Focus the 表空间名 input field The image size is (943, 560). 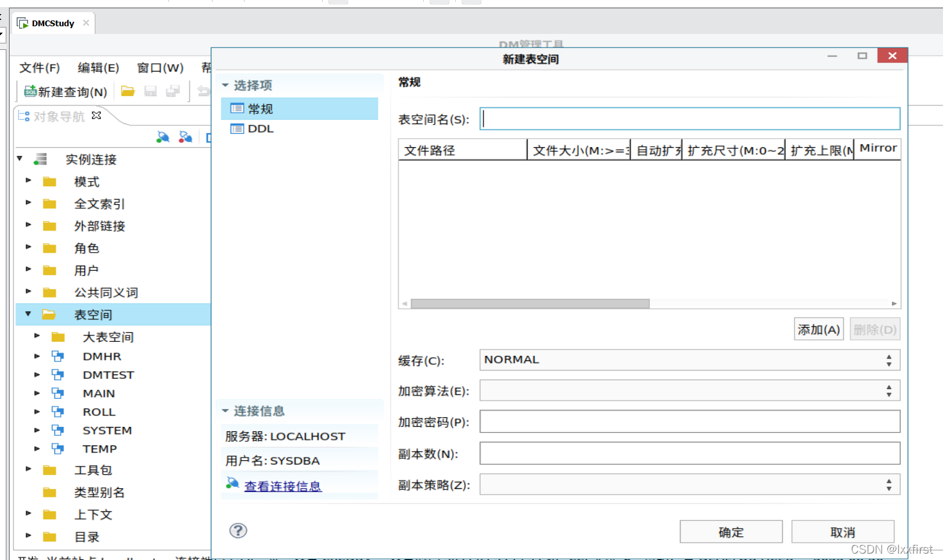(x=690, y=119)
